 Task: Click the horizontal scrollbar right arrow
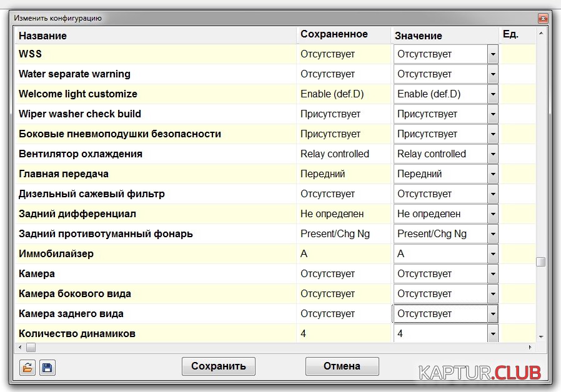[x=531, y=347]
